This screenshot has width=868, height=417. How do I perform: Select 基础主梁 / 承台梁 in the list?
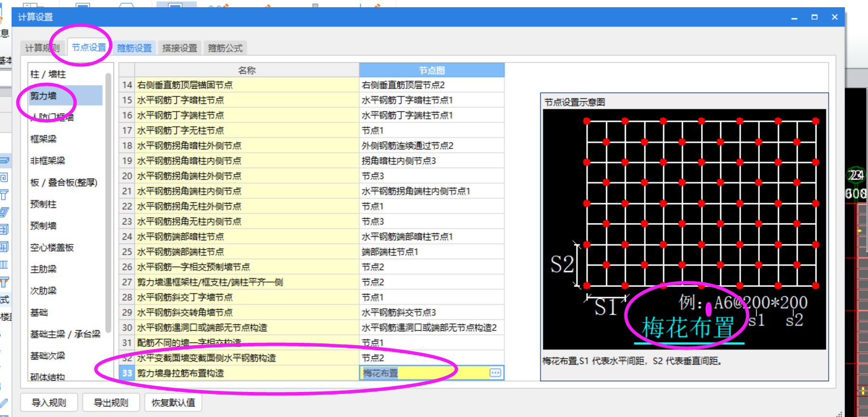(x=66, y=334)
